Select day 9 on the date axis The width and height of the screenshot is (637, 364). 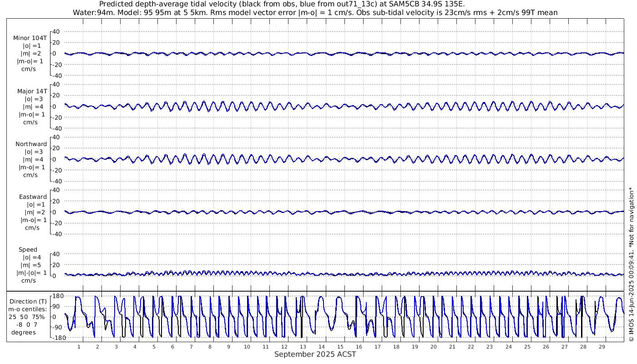pyautogui.click(x=228, y=347)
